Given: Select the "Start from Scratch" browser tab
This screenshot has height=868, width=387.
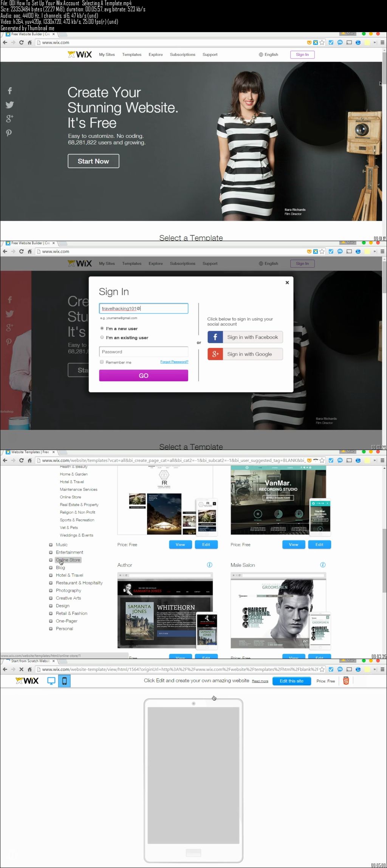Looking at the screenshot, I should click(29, 661).
